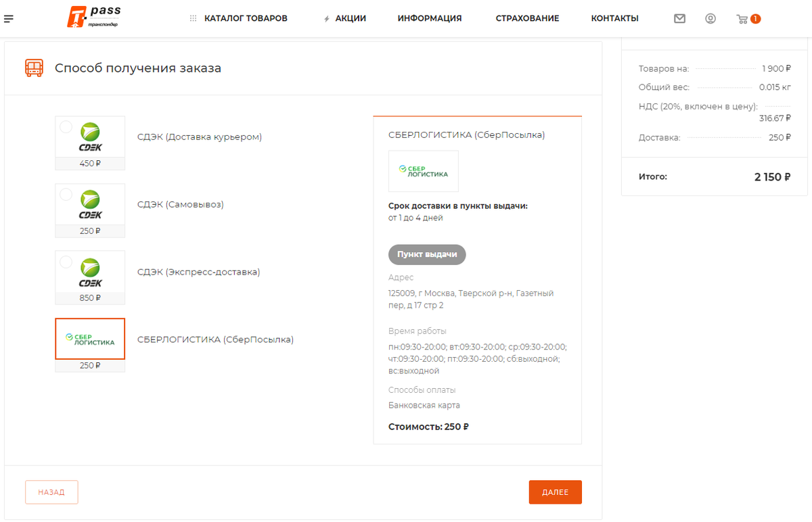Click the catalog grid dots icon

tap(194, 19)
